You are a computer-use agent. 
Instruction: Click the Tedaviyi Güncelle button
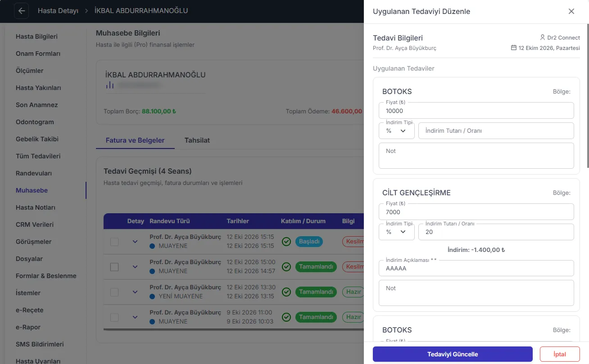453,354
